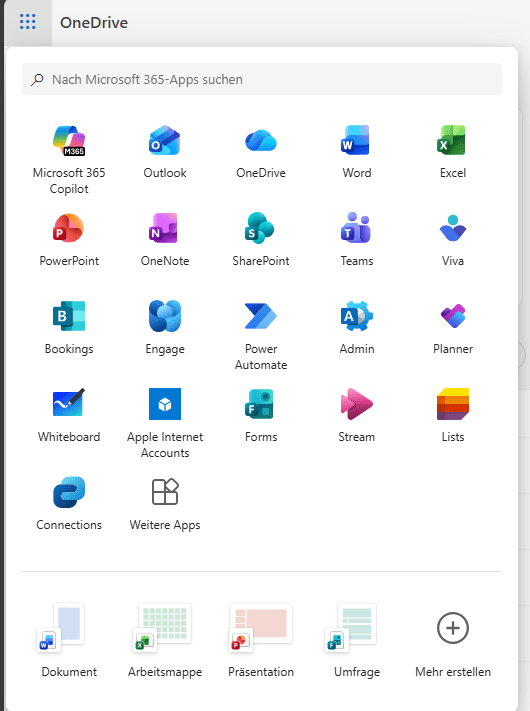Launch Viva Connections
The image size is (530, 711).
69,504
